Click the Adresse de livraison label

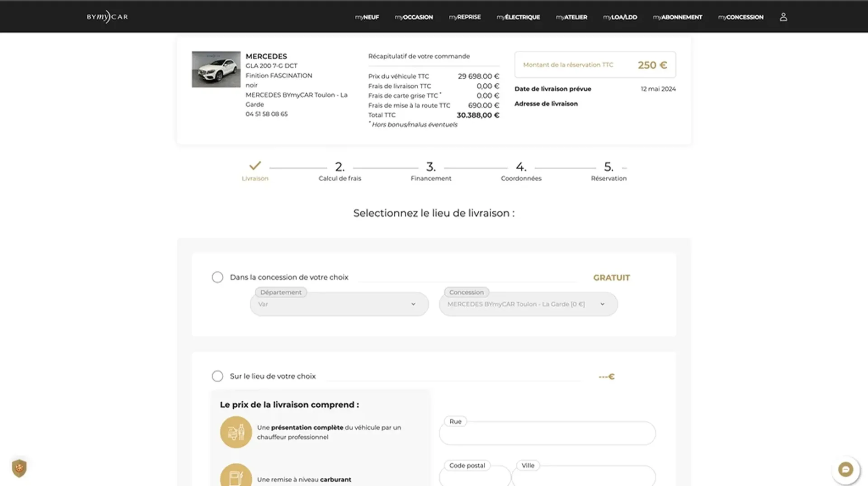tap(546, 104)
